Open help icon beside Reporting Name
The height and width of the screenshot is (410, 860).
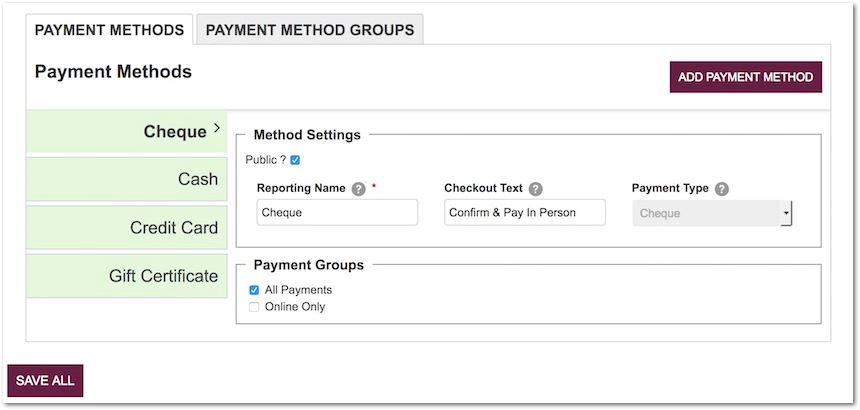359,189
